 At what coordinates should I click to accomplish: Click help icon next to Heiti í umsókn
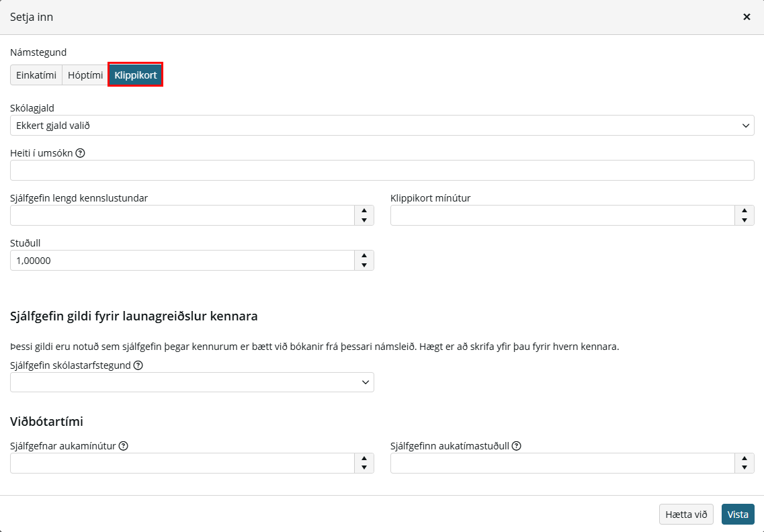tap(81, 153)
